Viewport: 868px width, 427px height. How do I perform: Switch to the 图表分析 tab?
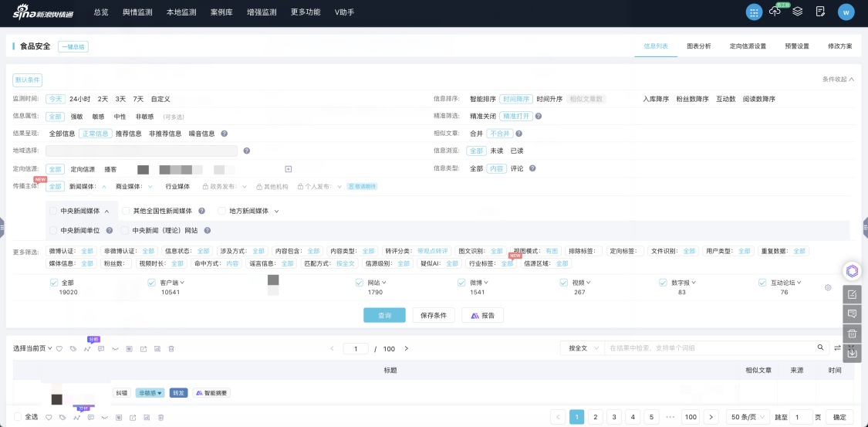click(698, 46)
